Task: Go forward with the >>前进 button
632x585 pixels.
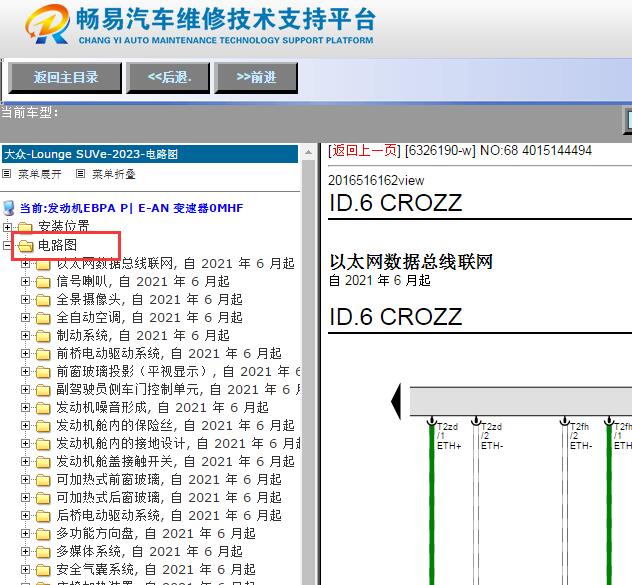Action: point(256,77)
